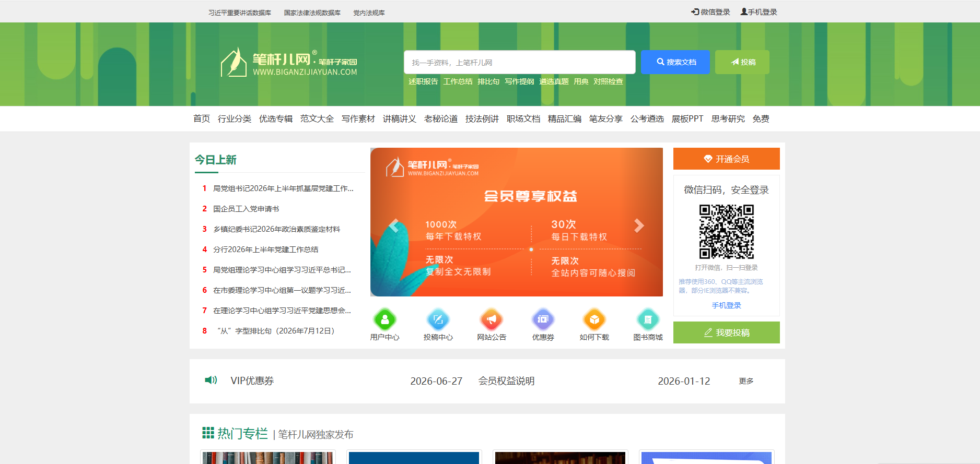Select 思考研究 in navigation bar
The image size is (980, 464).
(x=728, y=119)
